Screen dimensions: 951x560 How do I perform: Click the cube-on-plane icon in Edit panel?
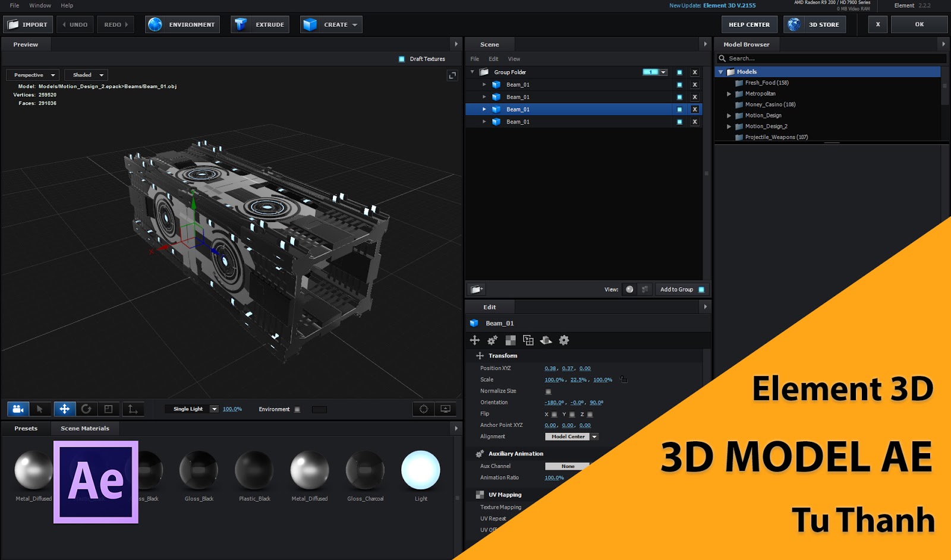546,340
